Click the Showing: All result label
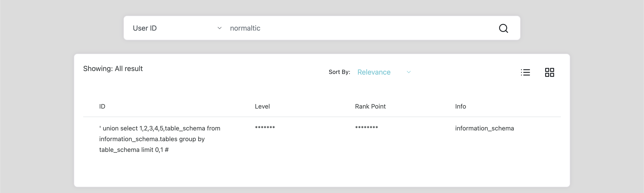The image size is (644, 193). pyautogui.click(x=113, y=69)
